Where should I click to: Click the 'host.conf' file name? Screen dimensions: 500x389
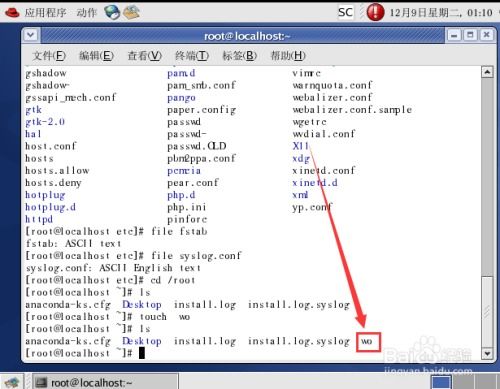point(51,146)
